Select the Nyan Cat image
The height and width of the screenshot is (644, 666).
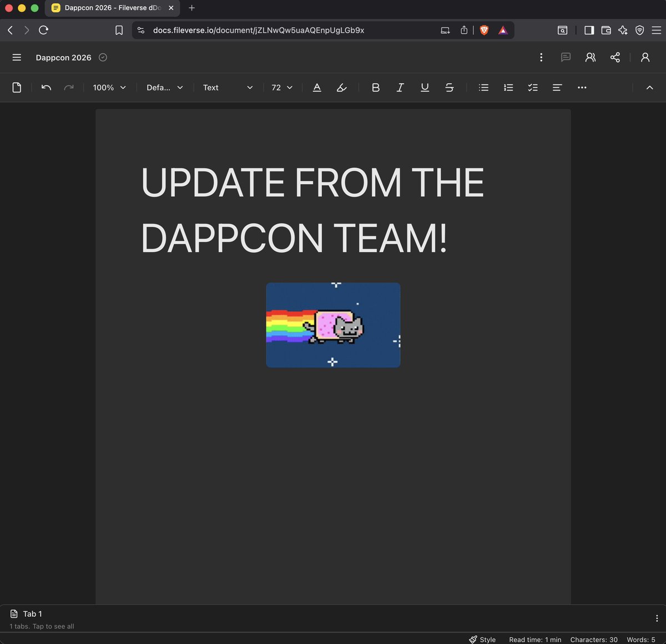click(x=333, y=325)
